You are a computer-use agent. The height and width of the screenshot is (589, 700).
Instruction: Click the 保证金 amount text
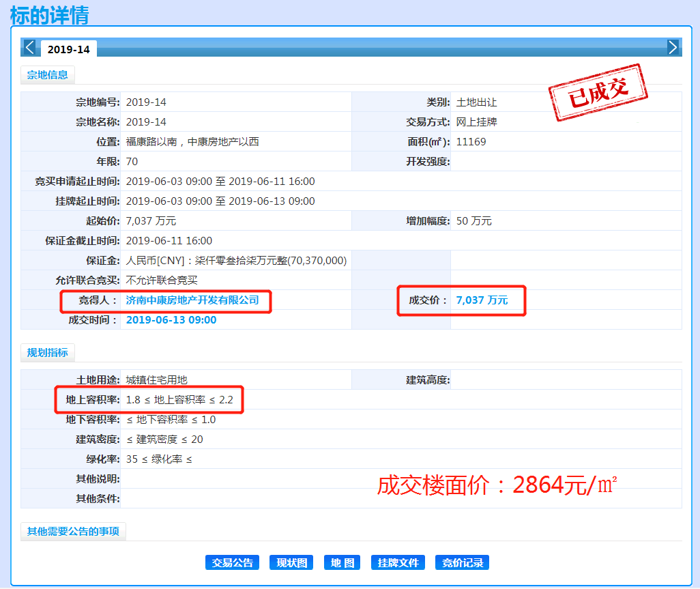point(236,260)
